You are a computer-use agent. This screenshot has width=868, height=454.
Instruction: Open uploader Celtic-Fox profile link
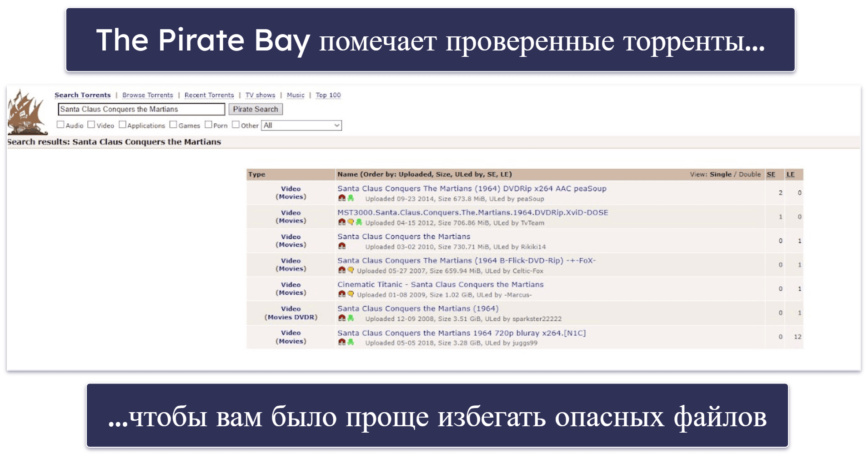point(528,271)
